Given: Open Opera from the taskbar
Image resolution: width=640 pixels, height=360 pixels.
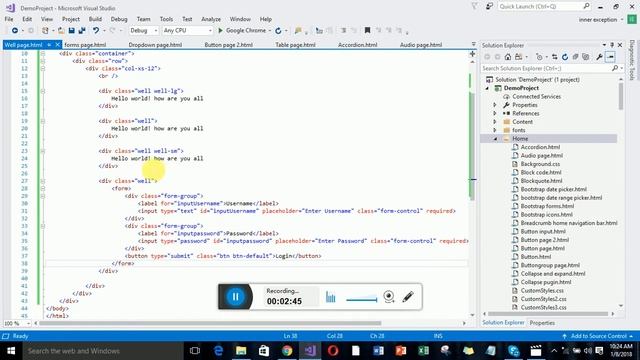Looking at the screenshot, I should (333, 351).
